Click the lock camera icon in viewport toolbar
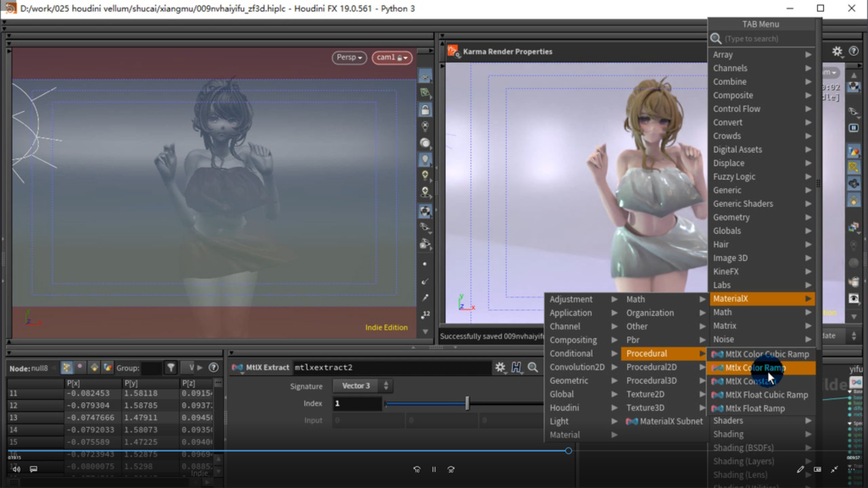Image resolution: width=868 pixels, height=488 pixels. 425,110
